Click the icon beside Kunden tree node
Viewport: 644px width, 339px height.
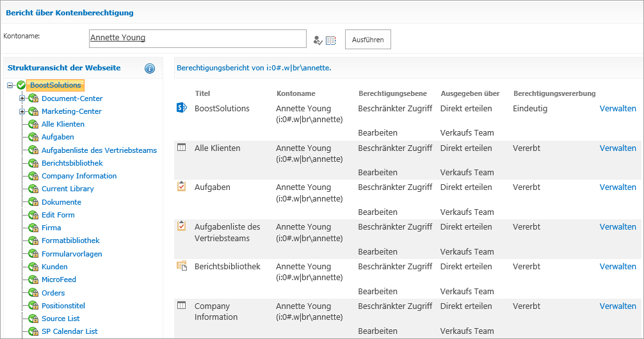(33, 267)
